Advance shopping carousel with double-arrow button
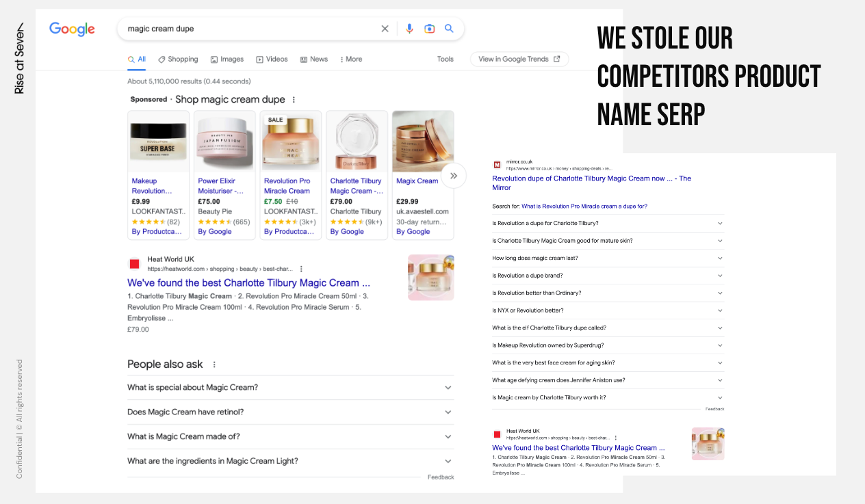The width and height of the screenshot is (865, 504). point(453,176)
